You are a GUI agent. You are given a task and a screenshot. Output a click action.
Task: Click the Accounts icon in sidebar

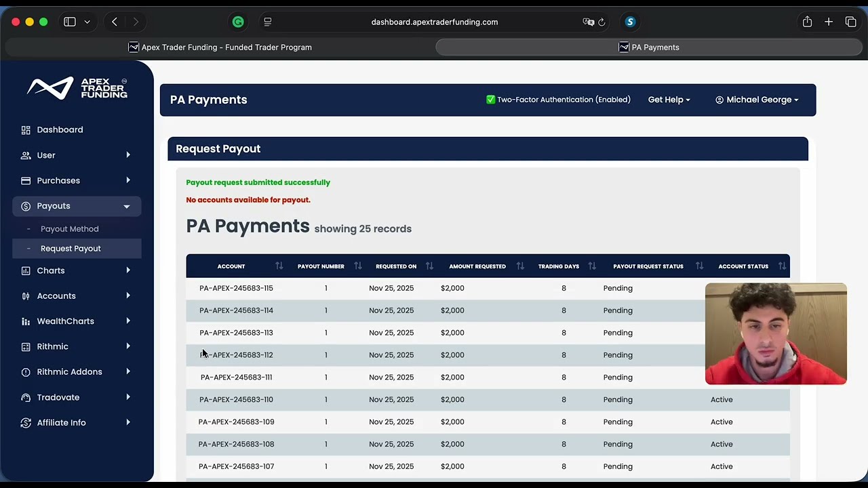pos(26,296)
